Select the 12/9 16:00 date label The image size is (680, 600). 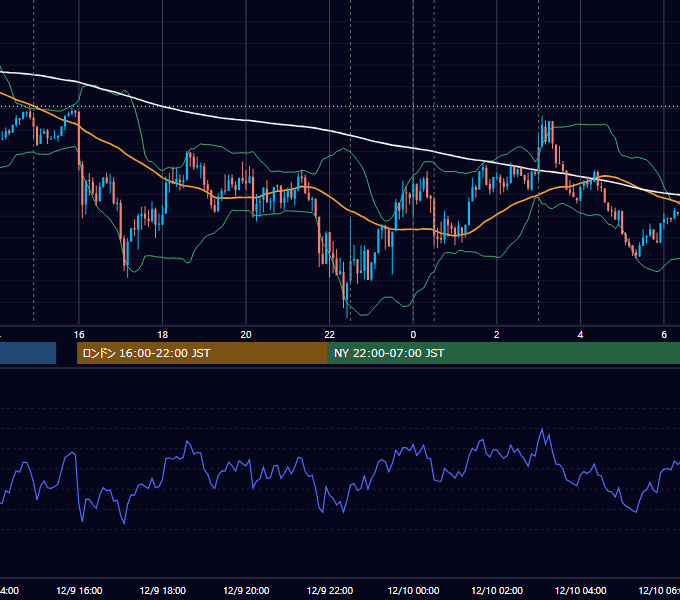[x=79, y=590]
